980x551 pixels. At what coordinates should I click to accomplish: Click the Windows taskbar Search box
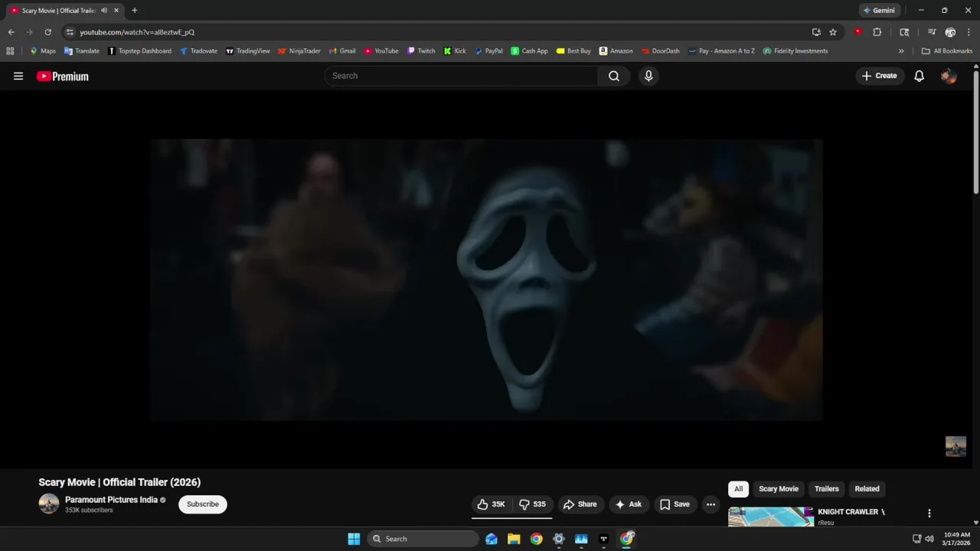[x=423, y=539]
